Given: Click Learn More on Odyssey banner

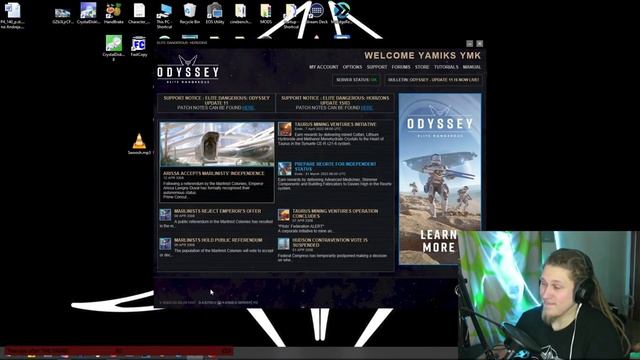Looking at the screenshot, I should (438, 241).
